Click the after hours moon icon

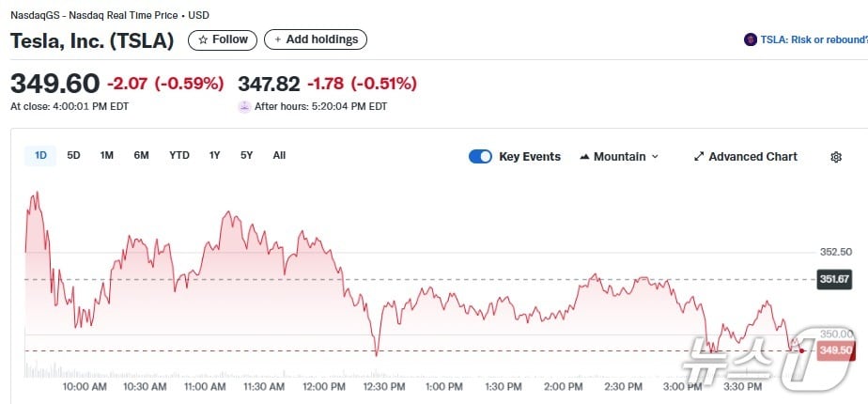coord(244,106)
